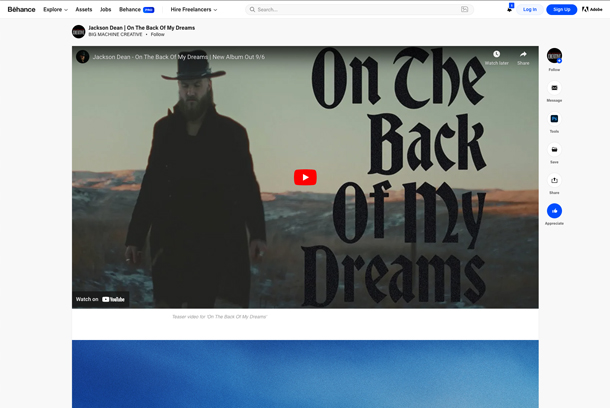
Task: Click Appreciate thumbs-up button
Action: coord(554,211)
